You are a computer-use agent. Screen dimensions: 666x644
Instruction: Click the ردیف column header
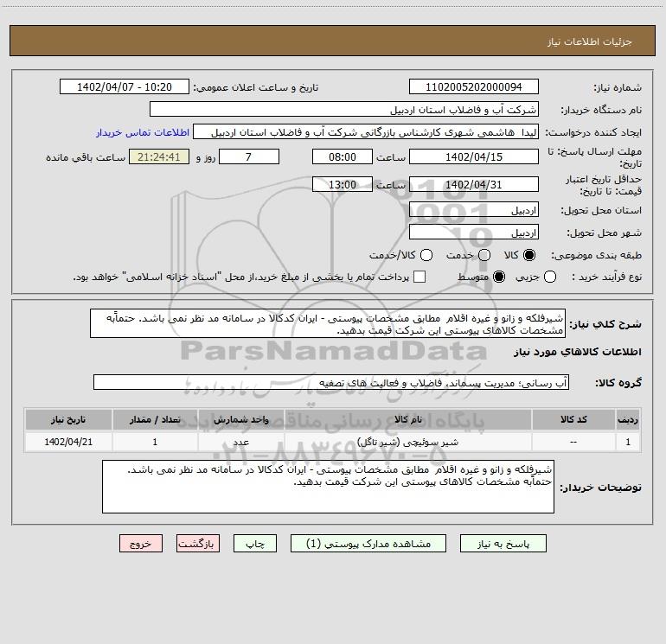point(628,419)
